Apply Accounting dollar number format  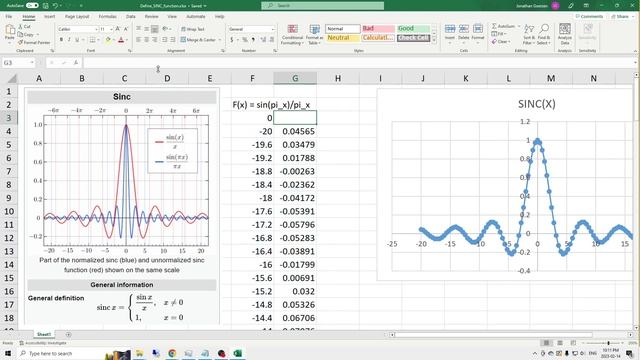[232, 40]
